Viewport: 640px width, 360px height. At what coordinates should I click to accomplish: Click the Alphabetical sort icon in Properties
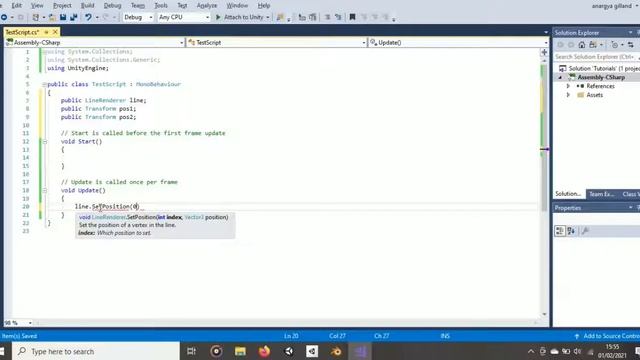[x=571, y=231]
